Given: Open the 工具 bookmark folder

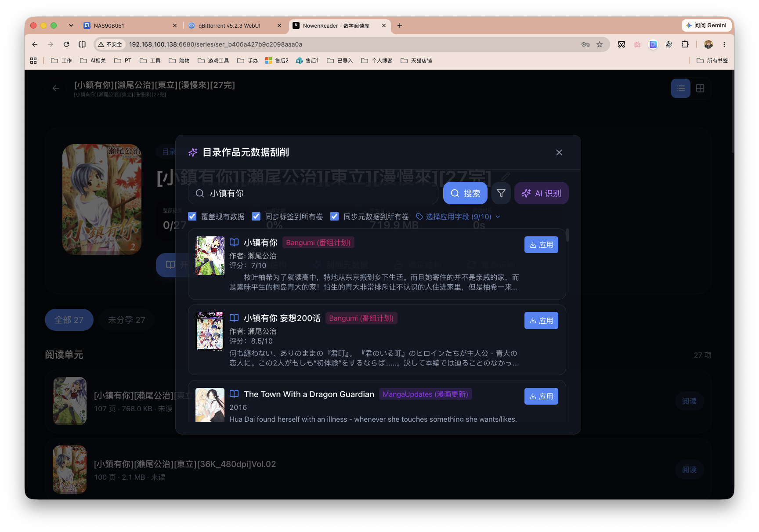Looking at the screenshot, I should [x=150, y=61].
